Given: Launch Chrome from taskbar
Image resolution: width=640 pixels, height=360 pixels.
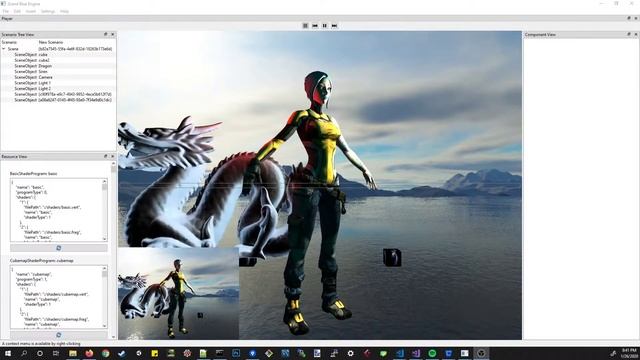Looking at the screenshot, I should 106,353.
